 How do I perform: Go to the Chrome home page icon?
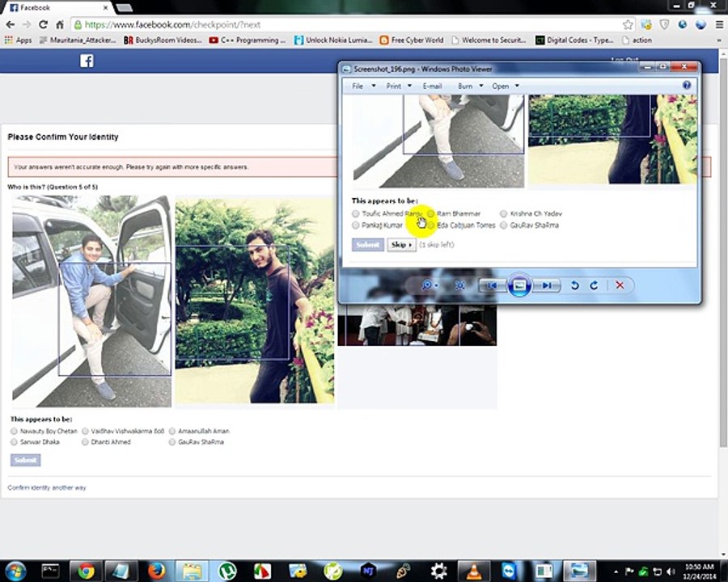click(59, 24)
